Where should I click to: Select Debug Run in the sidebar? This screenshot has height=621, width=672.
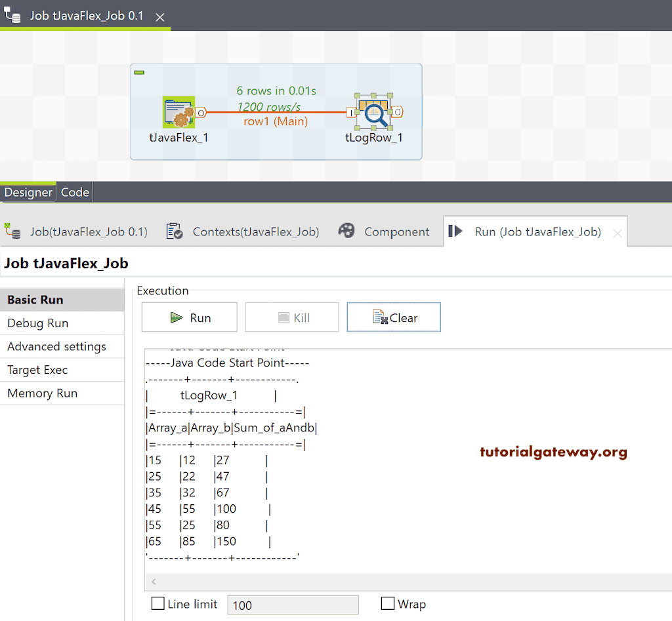click(62, 323)
